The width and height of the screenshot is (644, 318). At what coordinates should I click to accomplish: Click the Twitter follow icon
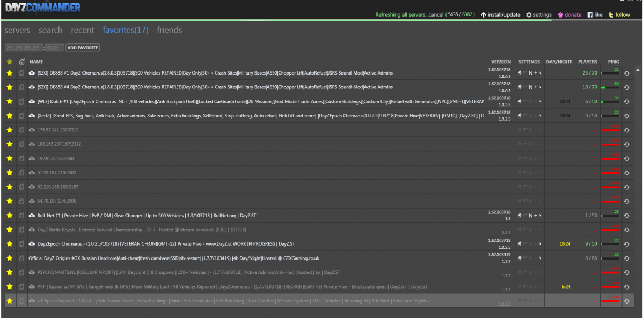pos(611,15)
